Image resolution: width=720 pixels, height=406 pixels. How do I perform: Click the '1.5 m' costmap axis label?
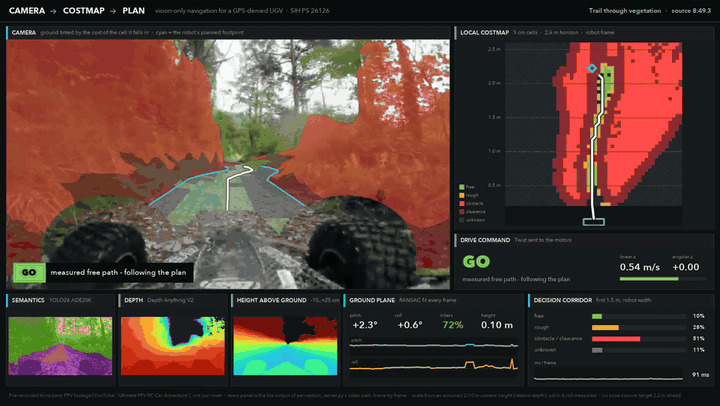tap(494, 117)
